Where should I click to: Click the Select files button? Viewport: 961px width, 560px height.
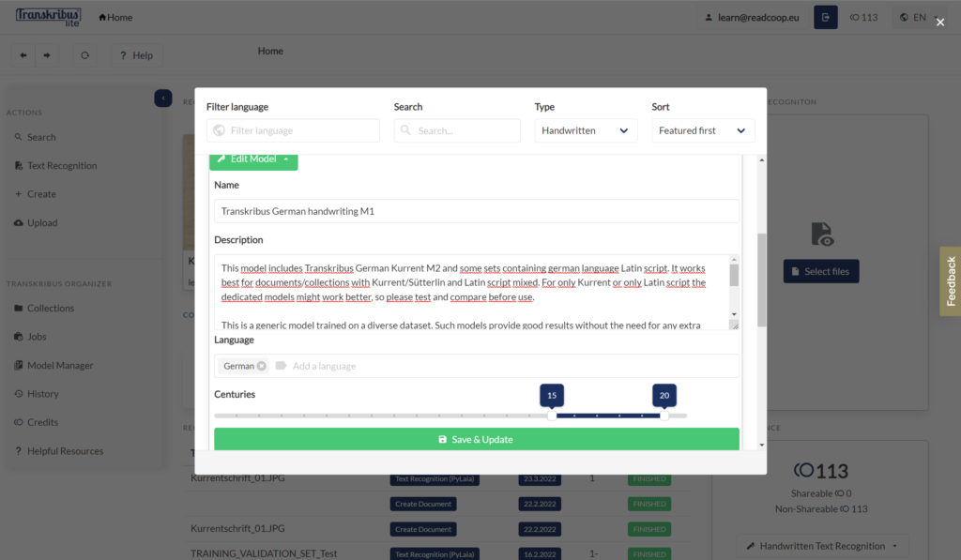(821, 271)
